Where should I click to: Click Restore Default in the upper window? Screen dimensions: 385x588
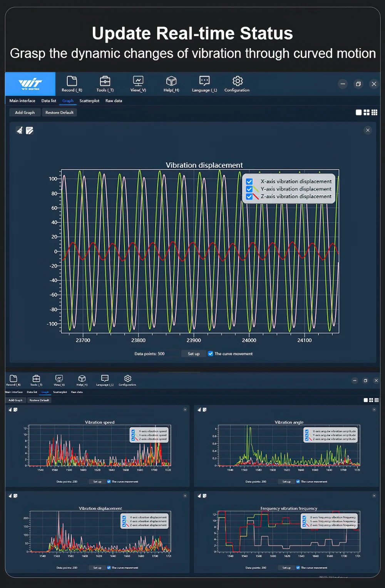tap(59, 113)
